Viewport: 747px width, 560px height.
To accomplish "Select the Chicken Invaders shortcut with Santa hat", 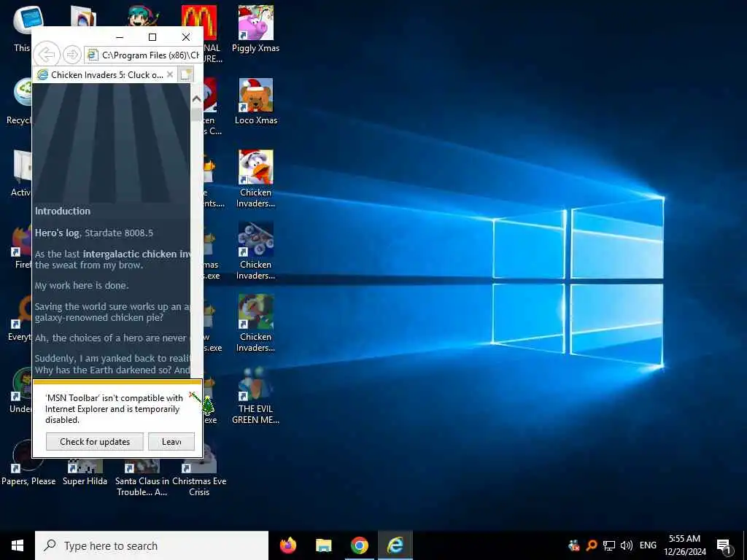I will [256, 179].
